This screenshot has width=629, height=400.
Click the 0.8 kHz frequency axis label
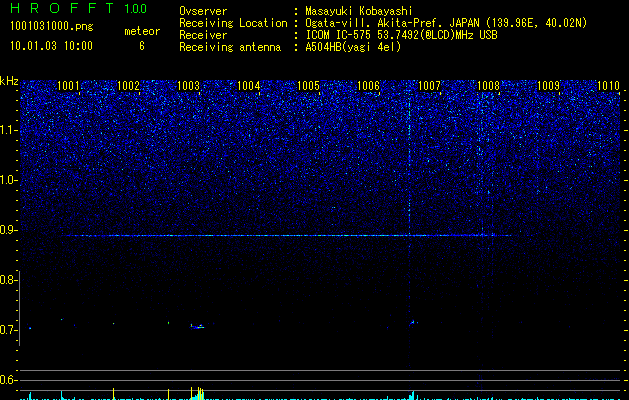pyautogui.click(x=9, y=280)
